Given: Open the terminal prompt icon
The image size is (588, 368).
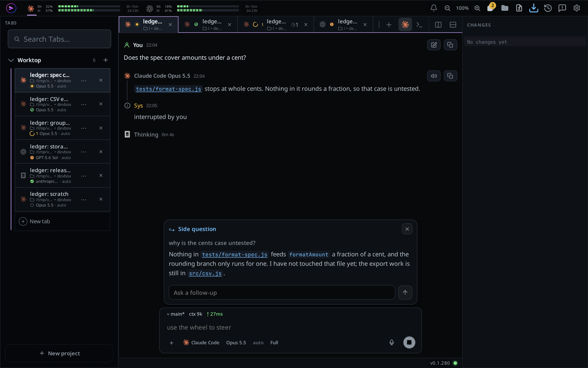Looking at the screenshot, I should pos(419,25).
